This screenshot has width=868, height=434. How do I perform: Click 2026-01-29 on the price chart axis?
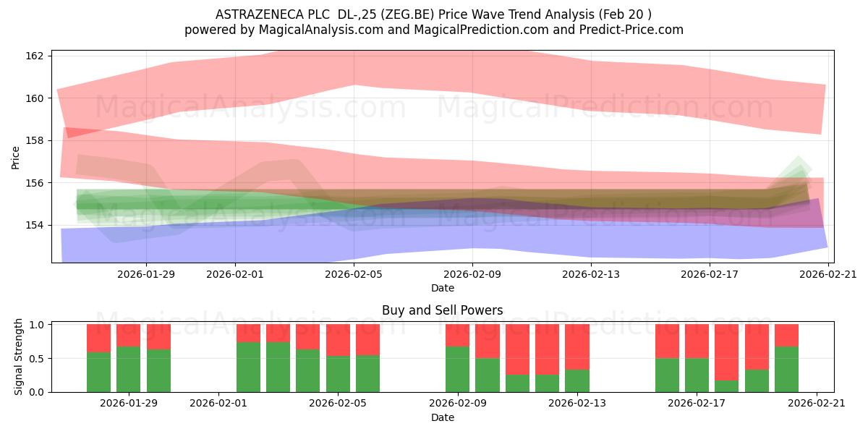tap(146, 274)
